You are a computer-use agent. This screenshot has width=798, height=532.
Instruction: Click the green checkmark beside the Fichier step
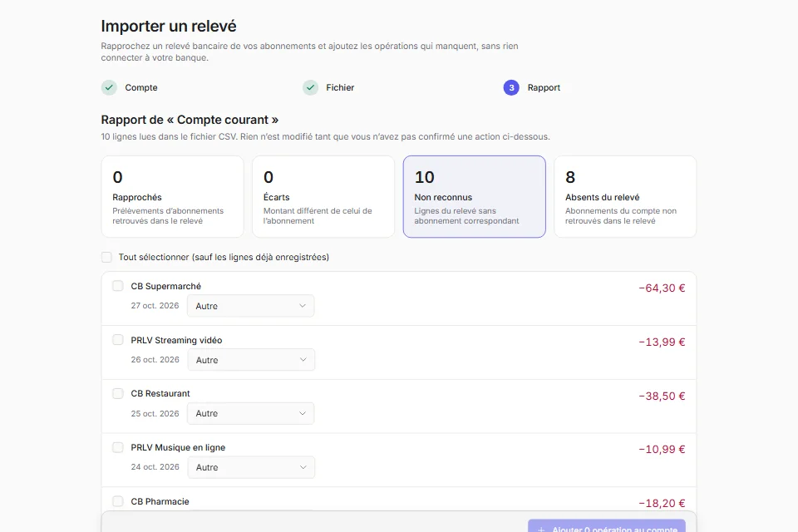(310, 87)
